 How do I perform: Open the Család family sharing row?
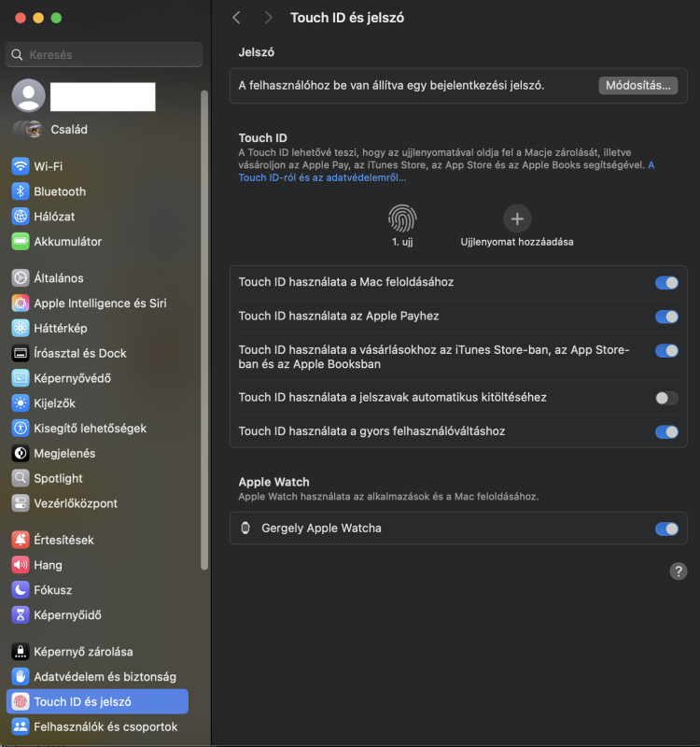[99, 129]
